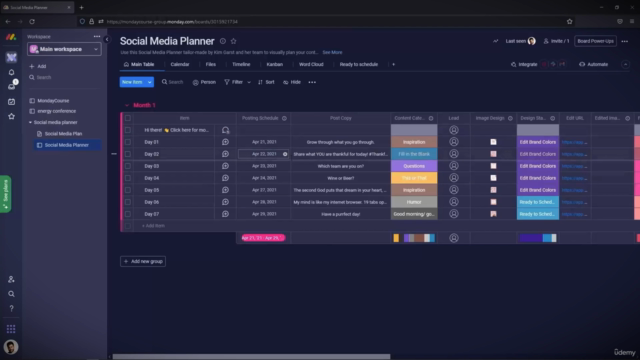Click the user profile avatar

coord(11,347)
